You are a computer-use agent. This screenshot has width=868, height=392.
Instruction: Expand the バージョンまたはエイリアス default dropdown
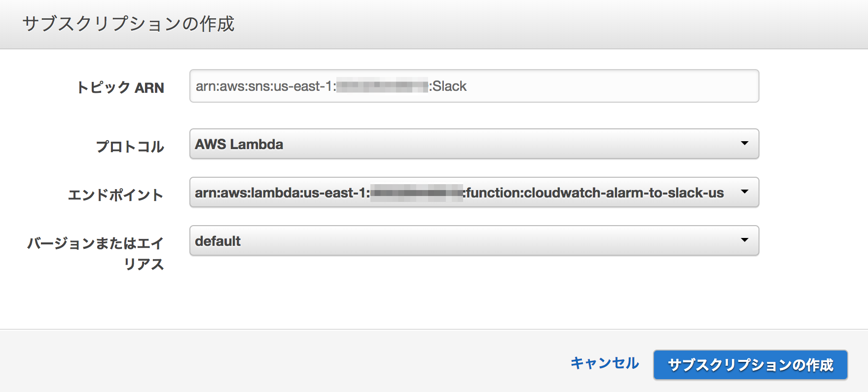tap(474, 240)
